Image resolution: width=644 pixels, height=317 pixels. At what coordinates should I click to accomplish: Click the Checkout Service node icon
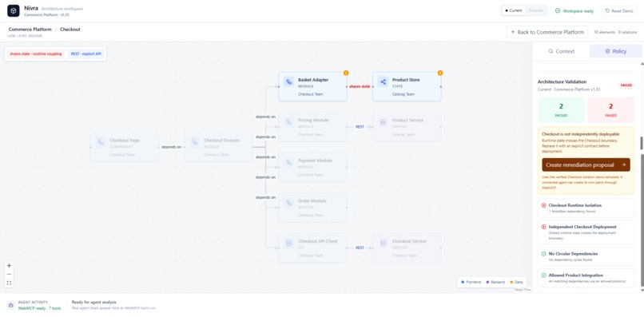tap(383, 243)
